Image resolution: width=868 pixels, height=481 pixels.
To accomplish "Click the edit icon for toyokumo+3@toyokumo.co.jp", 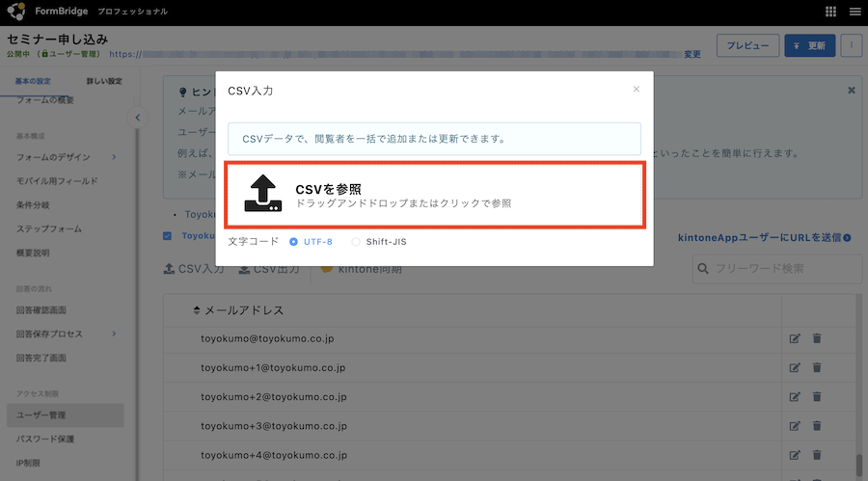I will pyautogui.click(x=795, y=426).
